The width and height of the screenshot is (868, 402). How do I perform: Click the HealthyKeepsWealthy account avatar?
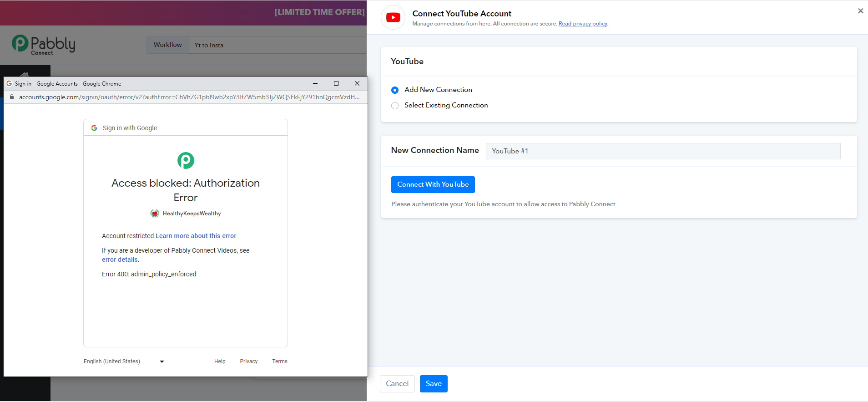pos(155,214)
